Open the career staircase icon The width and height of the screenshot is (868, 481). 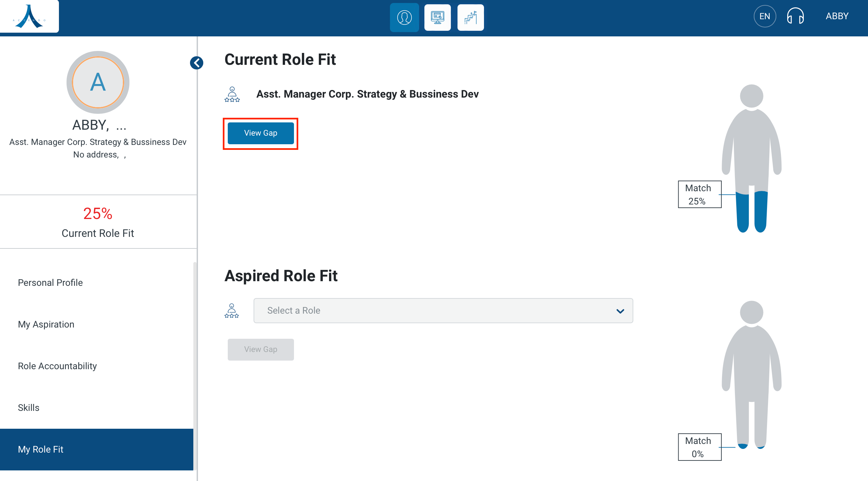[x=470, y=18]
